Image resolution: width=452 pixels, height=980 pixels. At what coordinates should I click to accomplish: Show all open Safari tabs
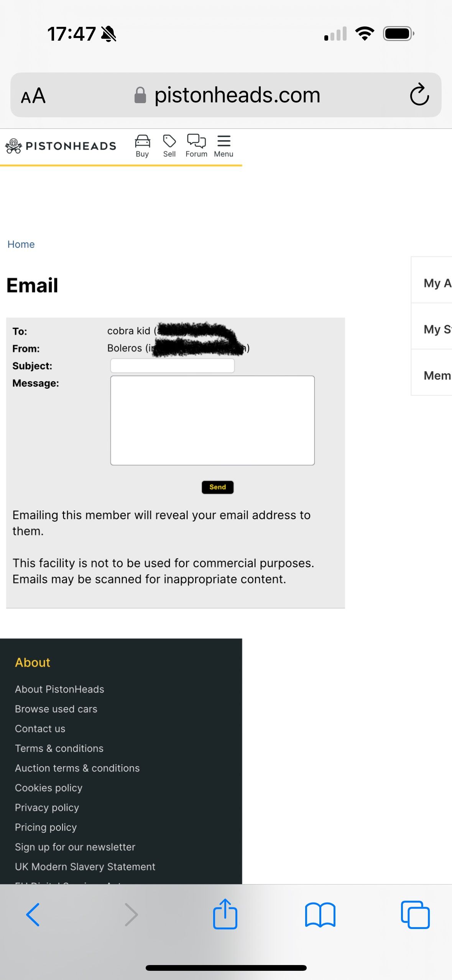pos(415,915)
